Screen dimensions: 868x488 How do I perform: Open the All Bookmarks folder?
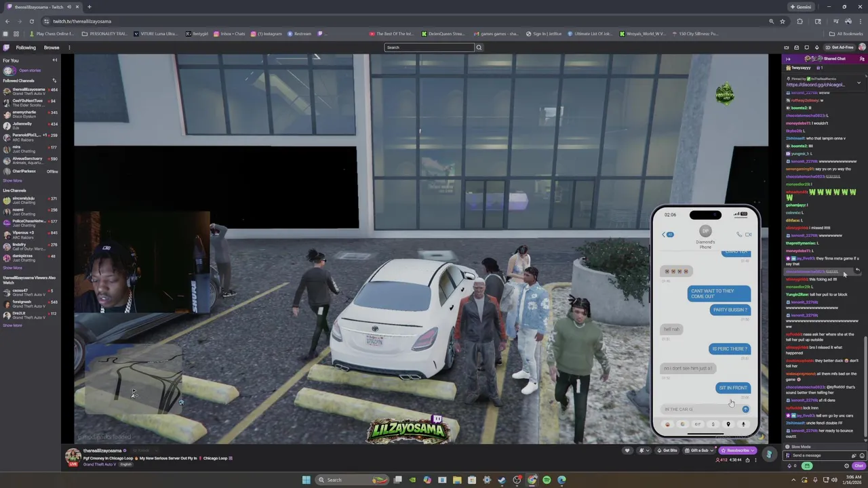pos(846,34)
